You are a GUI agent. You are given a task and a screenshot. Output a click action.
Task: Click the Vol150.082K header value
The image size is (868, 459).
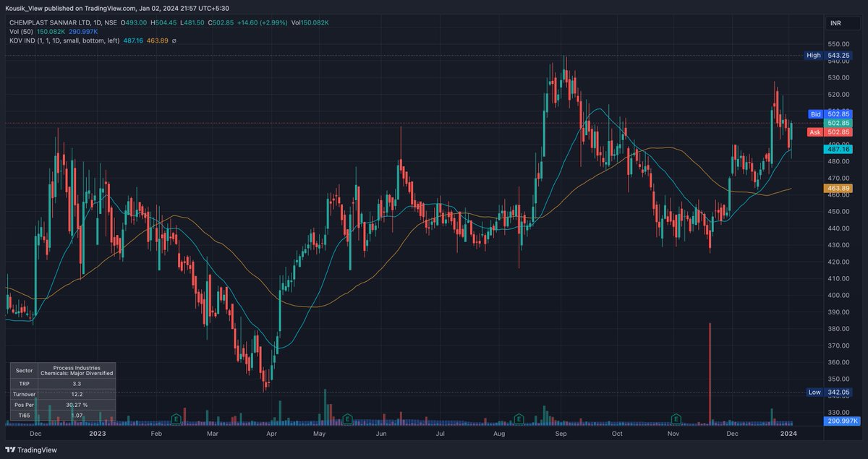point(310,22)
